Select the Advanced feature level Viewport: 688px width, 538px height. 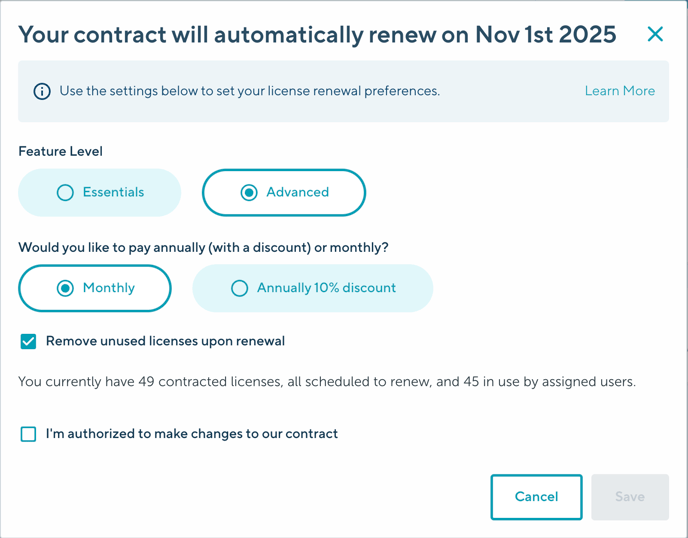click(x=284, y=192)
